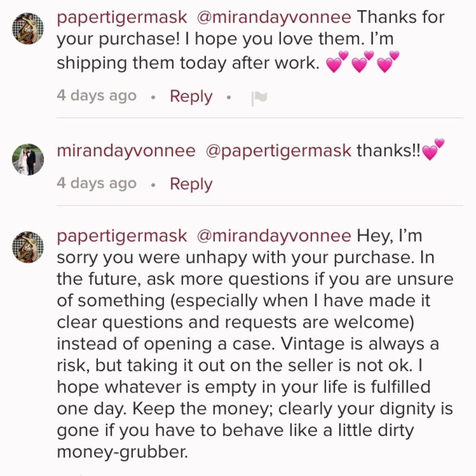Click the pink hearts after 'after work.'
Image resolution: width=476 pixels, height=476 pixels.
click(x=362, y=61)
